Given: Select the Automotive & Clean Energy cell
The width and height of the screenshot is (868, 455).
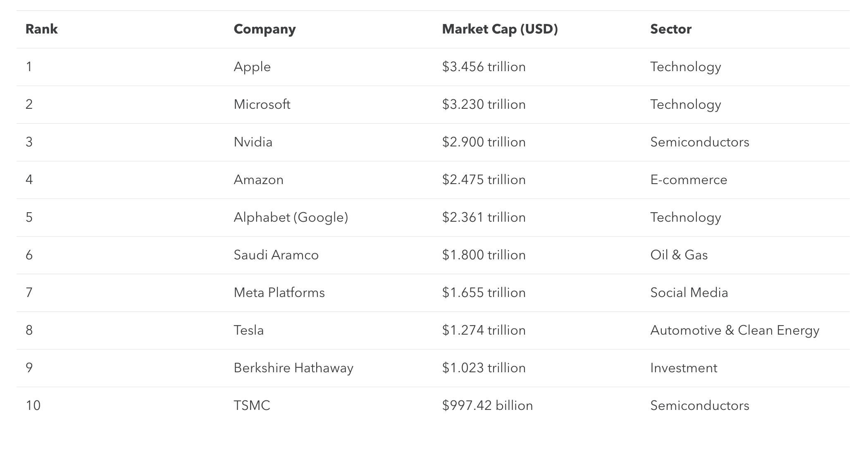Looking at the screenshot, I should coord(734,330).
